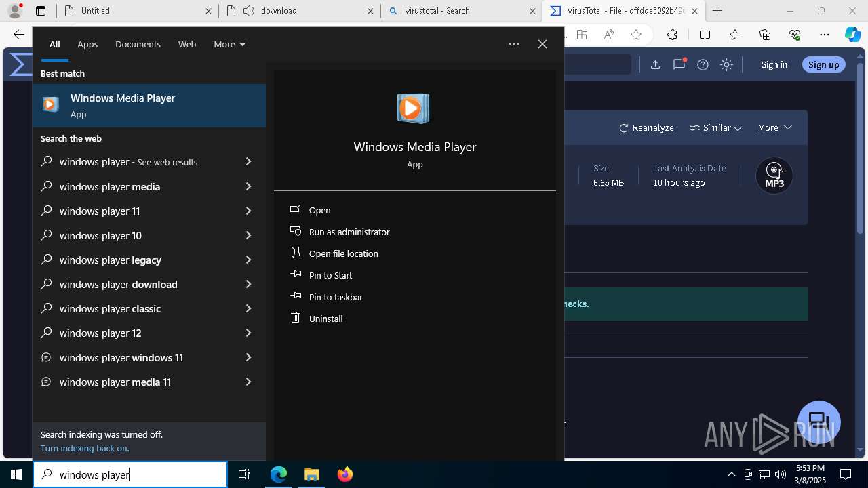The image size is (868, 488).
Task: Expand 'windows player classic' suggestion arrow
Action: coord(248,308)
